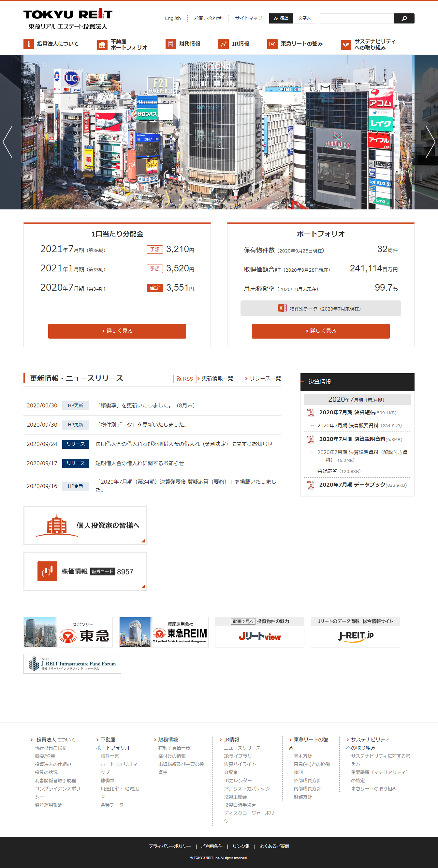Viewport: 438px width, 868px height.
Task: Click the info icon beside 投資法人について
Action: point(29,44)
